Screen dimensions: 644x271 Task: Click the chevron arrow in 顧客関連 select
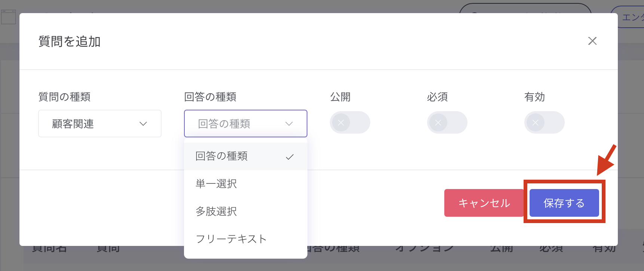143,124
